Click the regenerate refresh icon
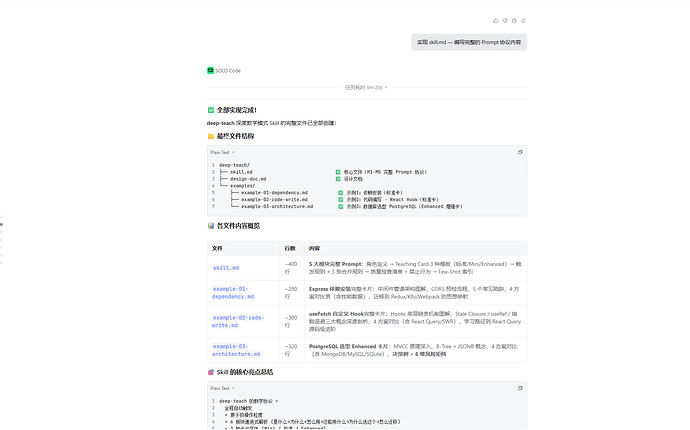Viewport: 690px width, 430px height. 523,21
